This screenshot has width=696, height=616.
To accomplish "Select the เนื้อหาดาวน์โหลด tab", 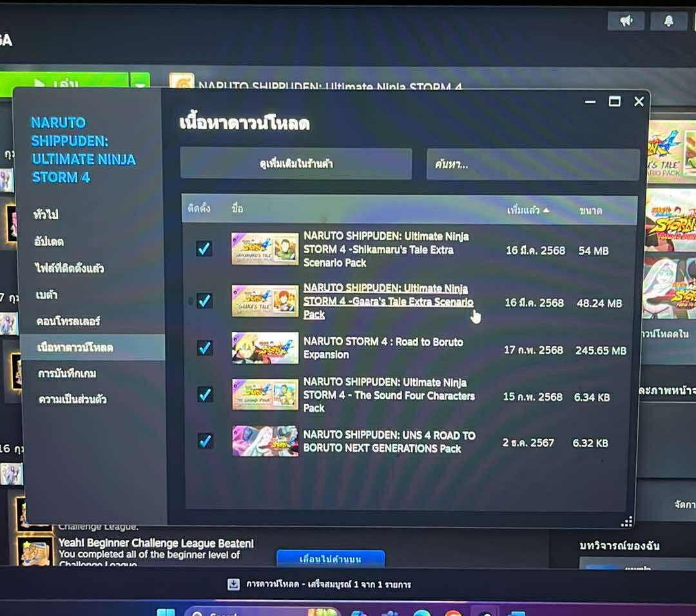I will tap(93, 347).
